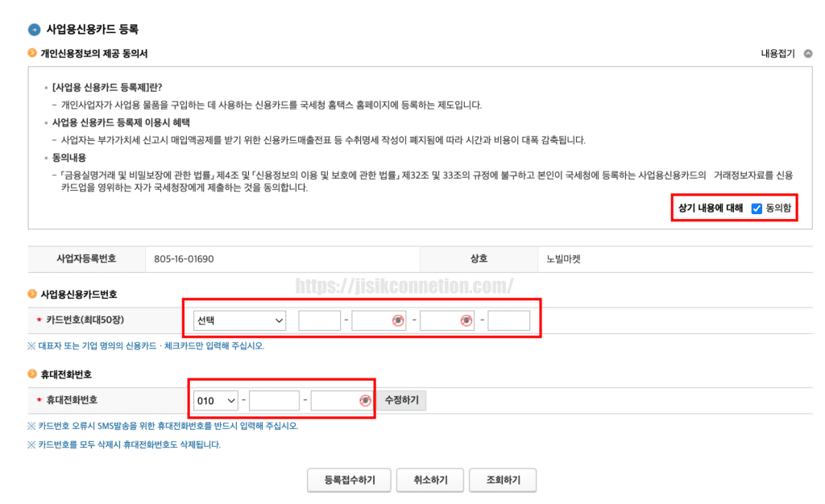
Task: Click the orange bullet icon beside 사업용신용카드번호
Action: click(32, 294)
